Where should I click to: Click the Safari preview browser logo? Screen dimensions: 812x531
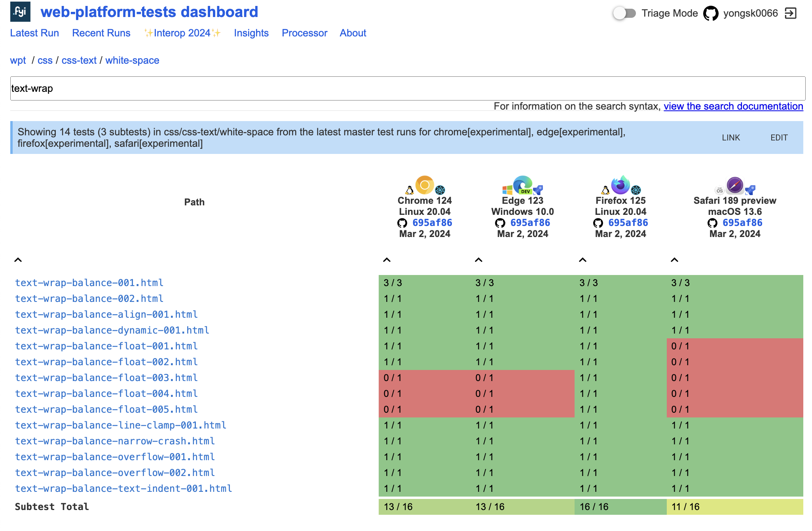click(x=734, y=185)
